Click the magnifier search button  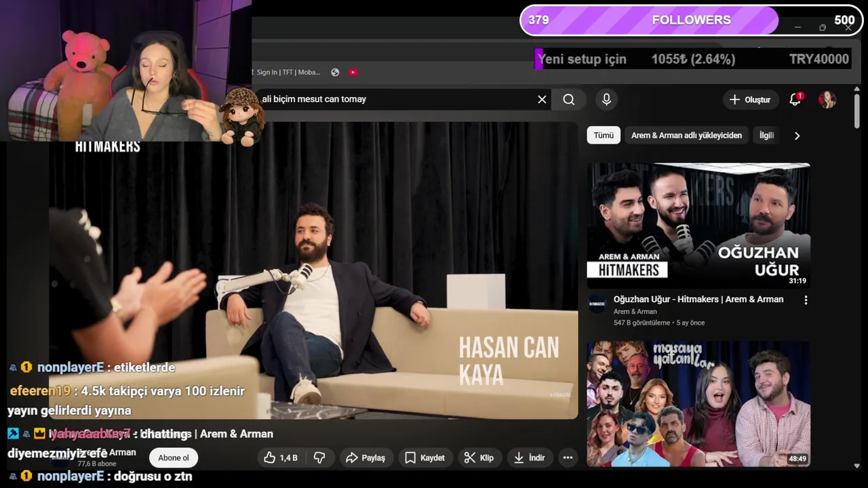pos(569,100)
